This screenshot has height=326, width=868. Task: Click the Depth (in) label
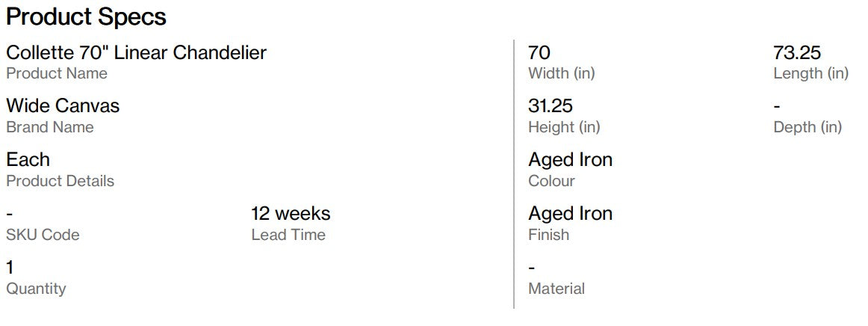coord(807,127)
